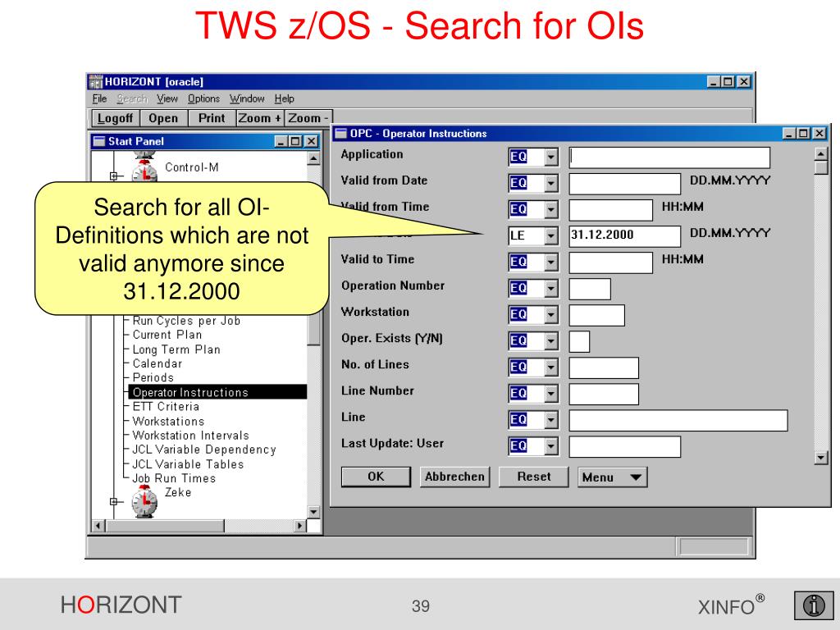This screenshot has width=840, height=630.
Task: Click Start Panel horizontal scrollbar right arrow
Action: 300,526
